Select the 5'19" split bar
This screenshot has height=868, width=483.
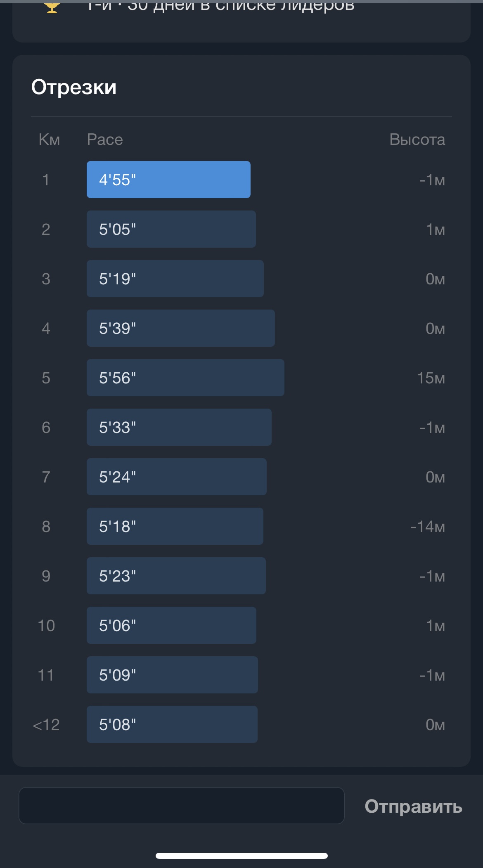click(175, 279)
